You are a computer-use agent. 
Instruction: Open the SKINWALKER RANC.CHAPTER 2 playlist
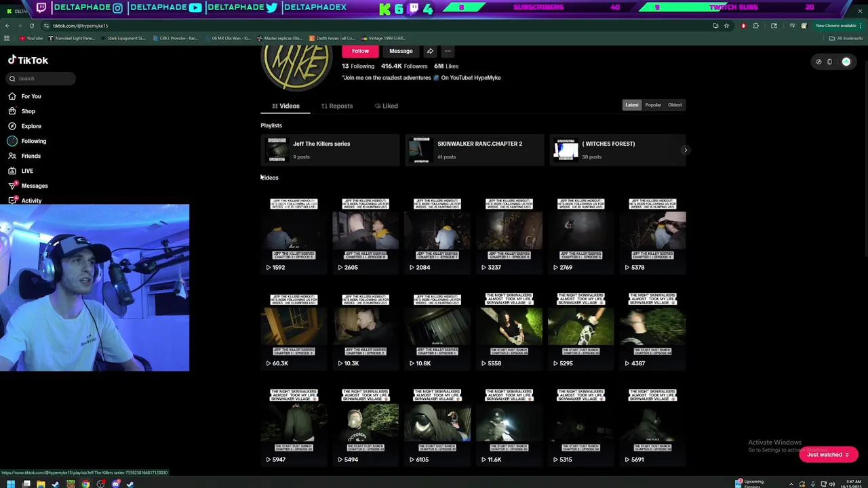tap(475, 150)
